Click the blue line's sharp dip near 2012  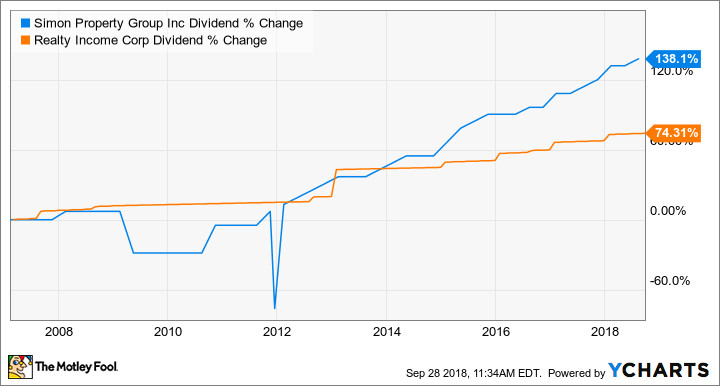coord(275,308)
